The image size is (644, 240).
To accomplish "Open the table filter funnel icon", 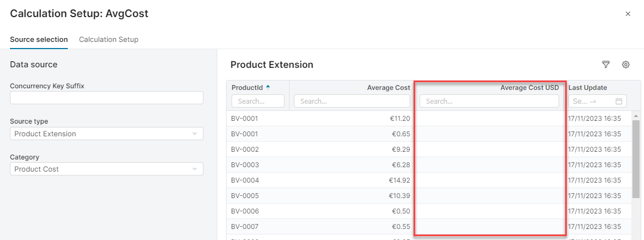I will (606, 65).
